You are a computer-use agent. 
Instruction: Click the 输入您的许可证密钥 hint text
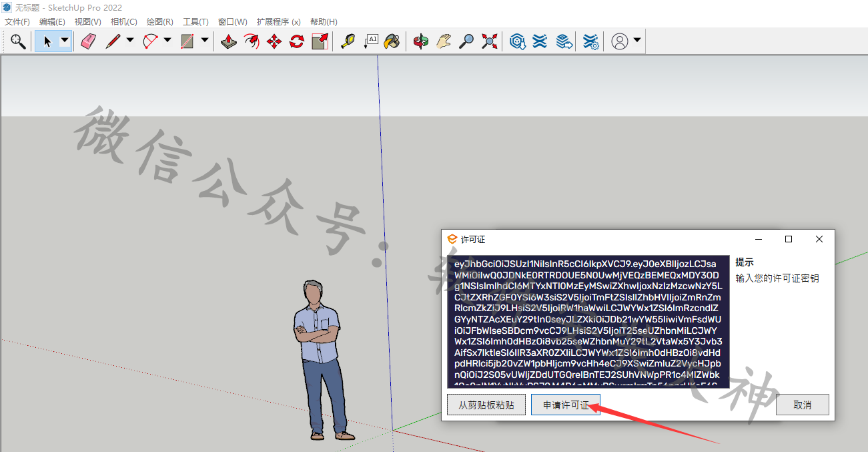(777, 278)
